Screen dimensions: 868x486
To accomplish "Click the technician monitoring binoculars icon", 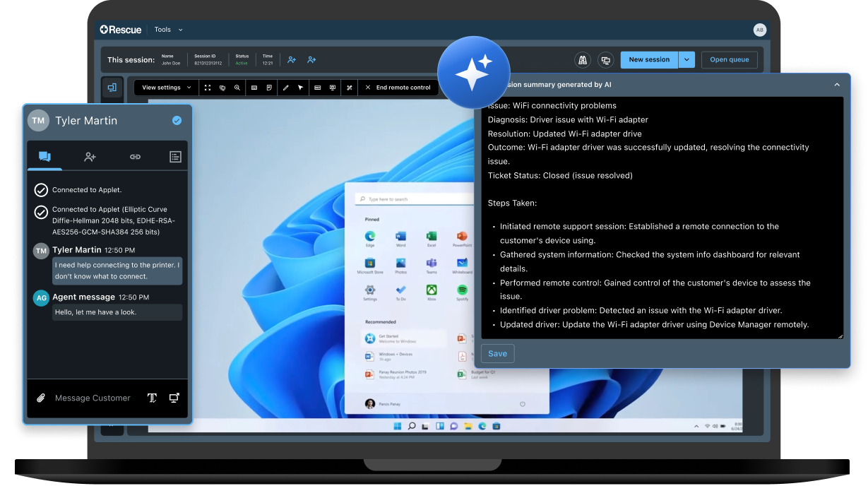I will pyautogui.click(x=582, y=59).
